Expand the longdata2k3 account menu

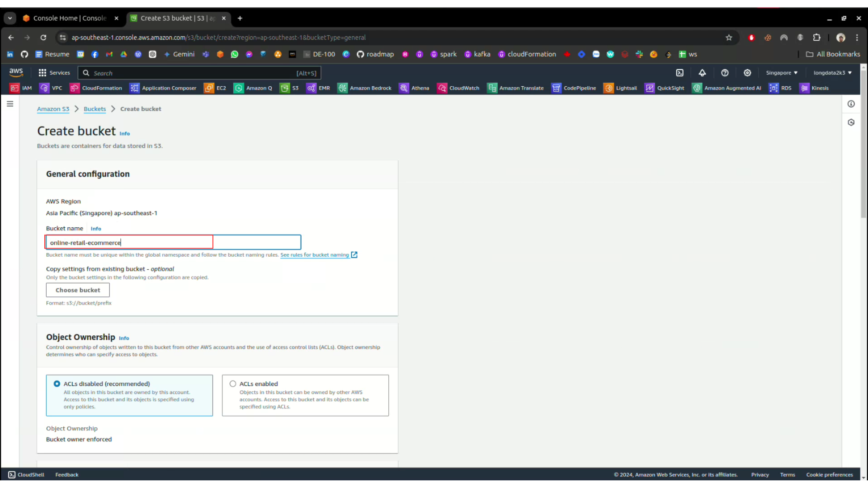pyautogui.click(x=832, y=73)
